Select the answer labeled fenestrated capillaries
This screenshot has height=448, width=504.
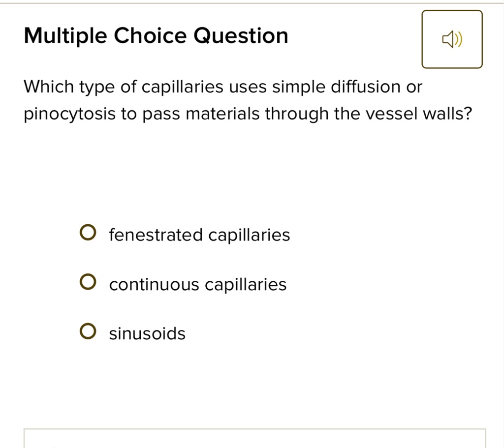tap(199, 235)
